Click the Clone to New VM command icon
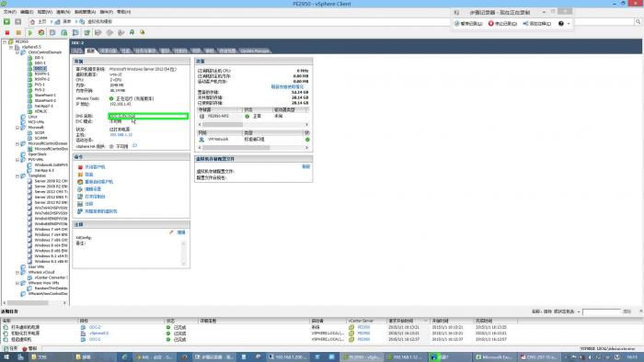The width and height of the screenshot is (644, 362). click(80, 211)
